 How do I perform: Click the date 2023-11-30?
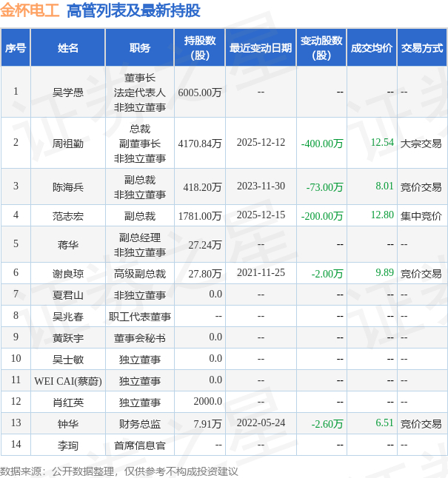261,186
